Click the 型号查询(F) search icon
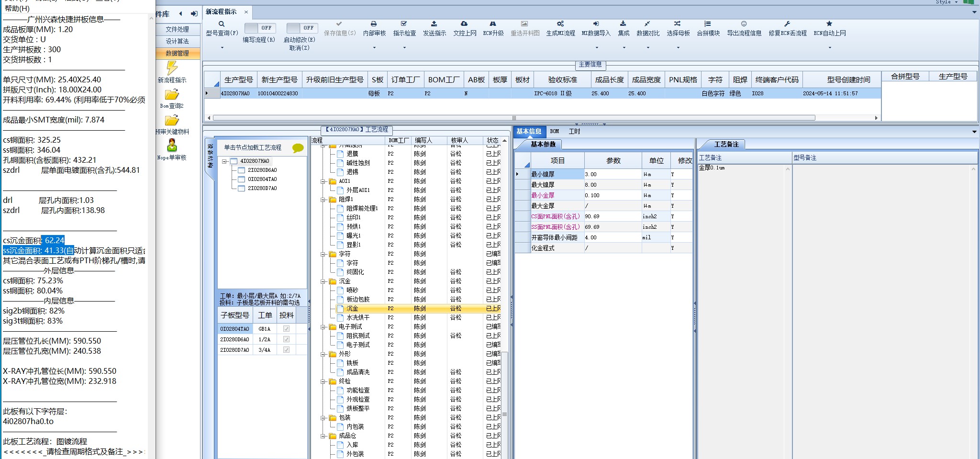The image size is (980, 459). [221, 24]
